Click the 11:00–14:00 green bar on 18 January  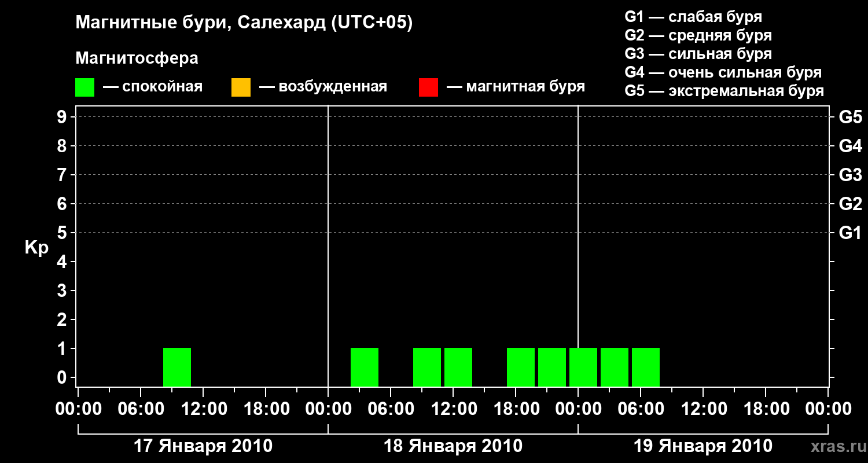coord(458,367)
